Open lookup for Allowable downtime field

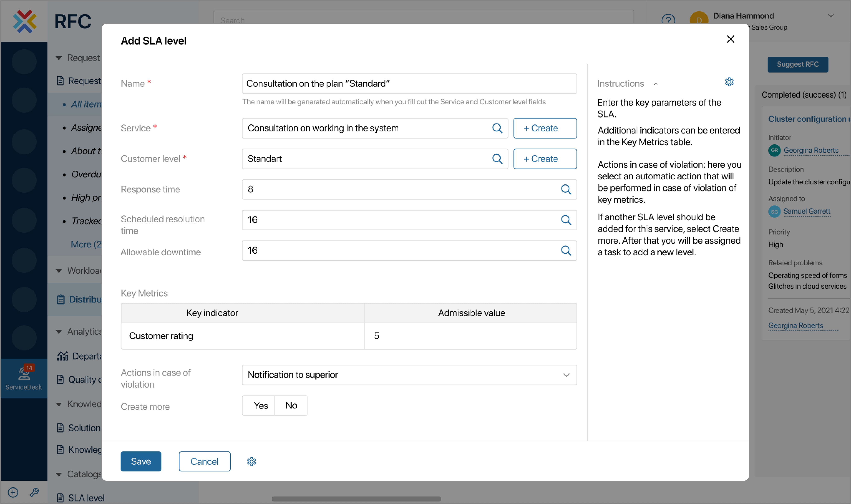(566, 250)
